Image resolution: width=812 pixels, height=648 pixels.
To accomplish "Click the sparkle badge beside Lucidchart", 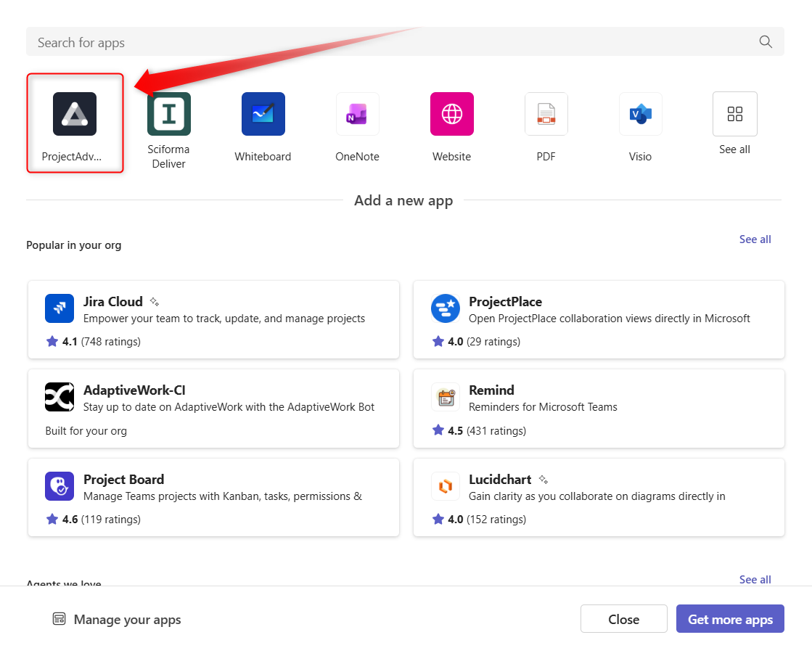I will 544,479.
